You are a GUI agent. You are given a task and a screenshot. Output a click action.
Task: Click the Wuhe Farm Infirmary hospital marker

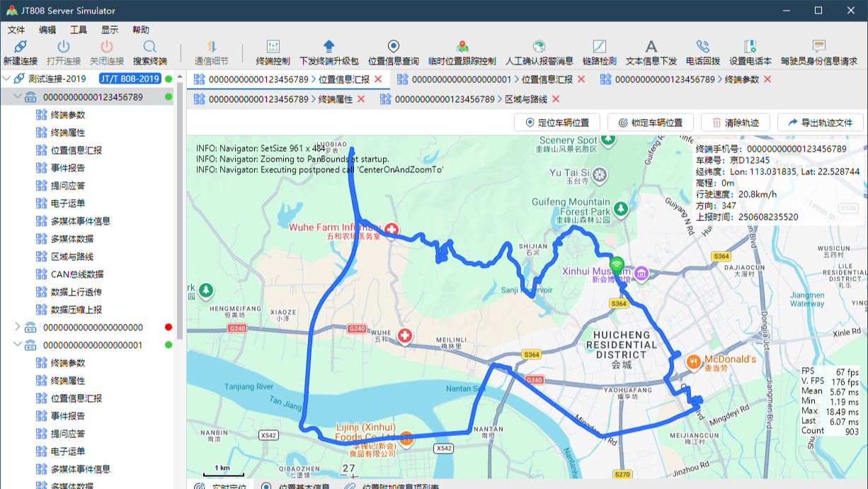tap(392, 230)
